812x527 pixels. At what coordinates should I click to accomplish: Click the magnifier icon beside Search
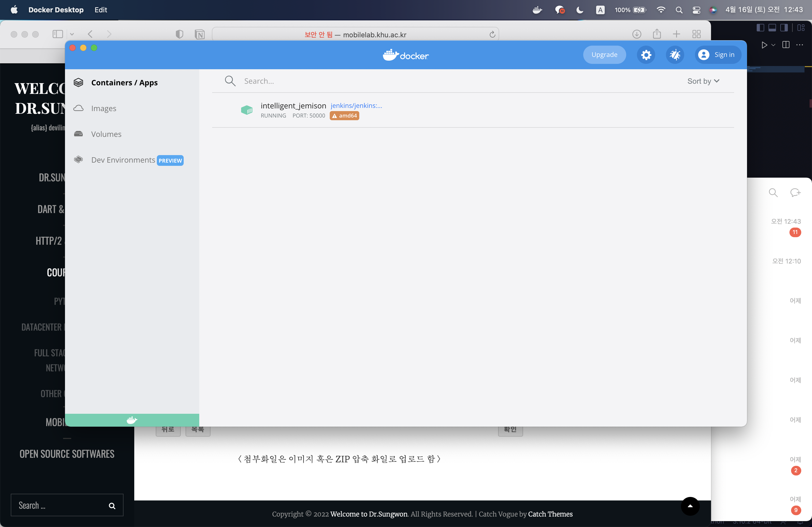pos(230,81)
